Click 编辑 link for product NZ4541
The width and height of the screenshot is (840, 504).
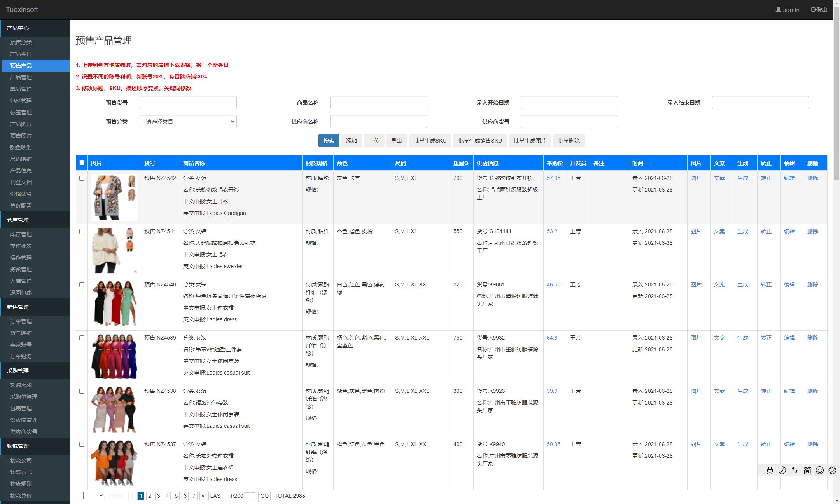(789, 231)
